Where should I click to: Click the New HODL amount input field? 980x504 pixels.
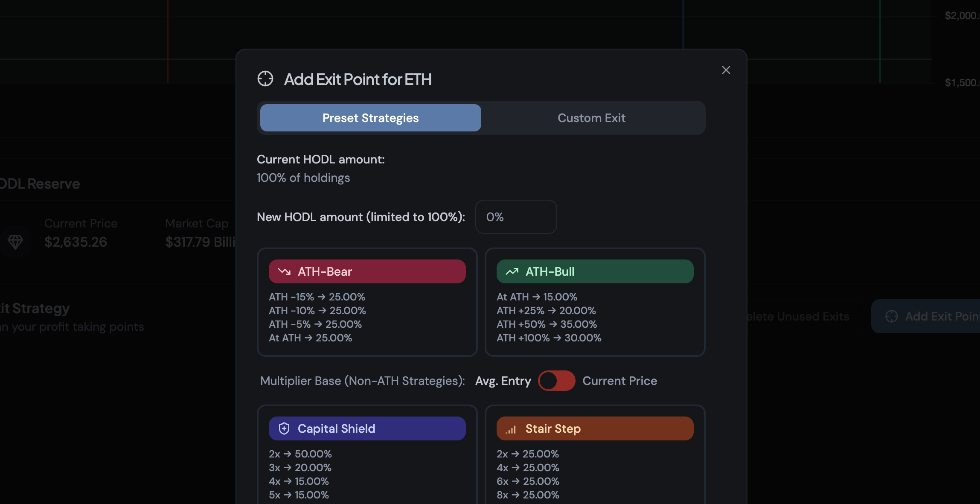pos(516,217)
